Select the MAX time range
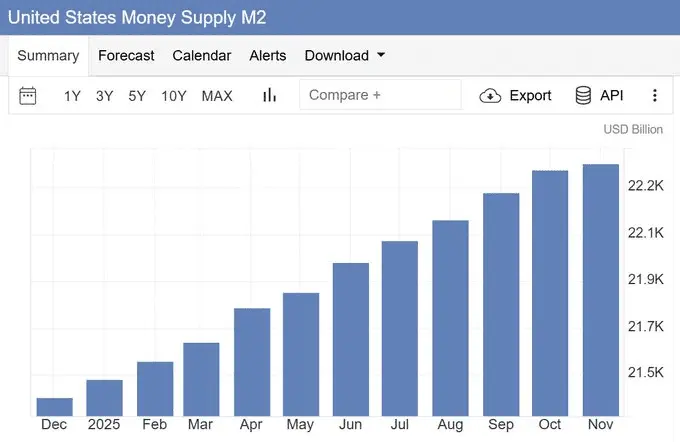 pyautogui.click(x=217, y=95)
